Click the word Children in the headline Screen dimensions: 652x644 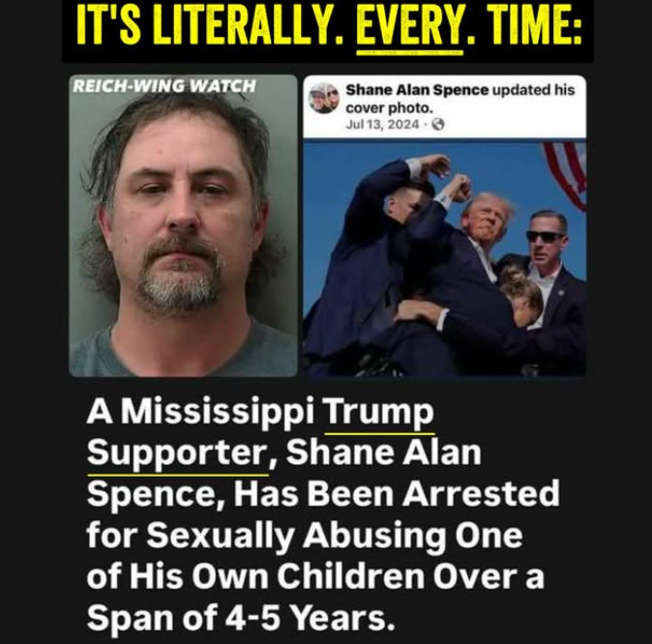(x=351, y=575)
